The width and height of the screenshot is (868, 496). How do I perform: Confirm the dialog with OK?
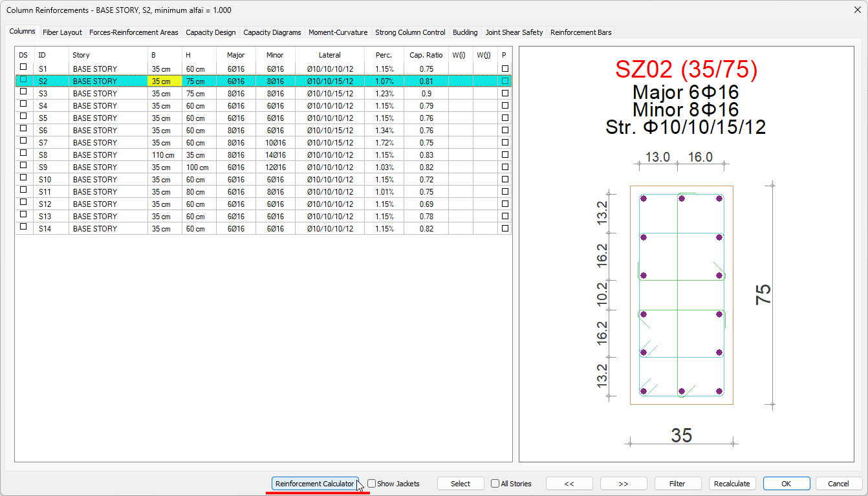[x=786, y=484]
